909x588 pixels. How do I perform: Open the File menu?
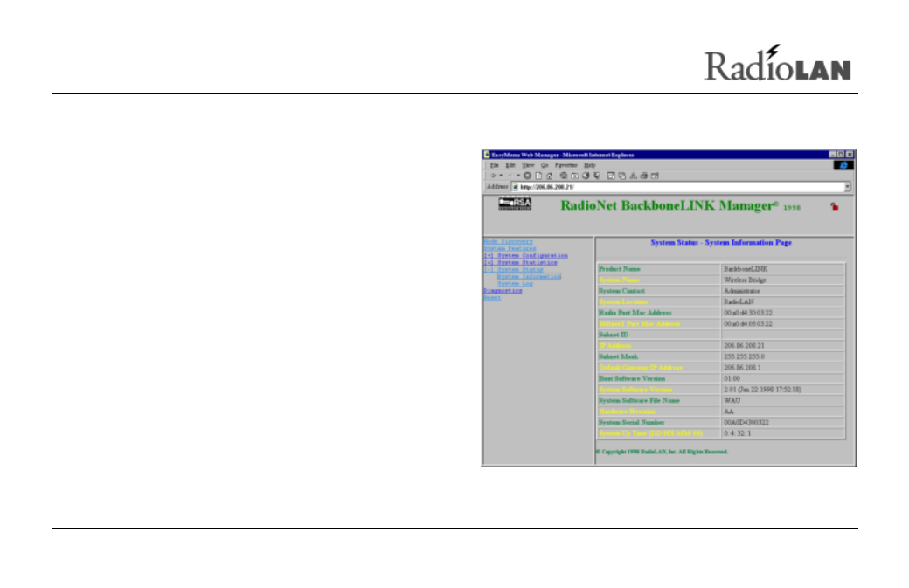495,166
